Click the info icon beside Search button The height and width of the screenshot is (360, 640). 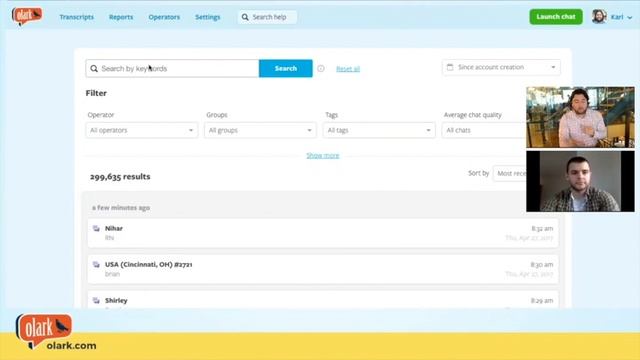click(x=321, y=69)
